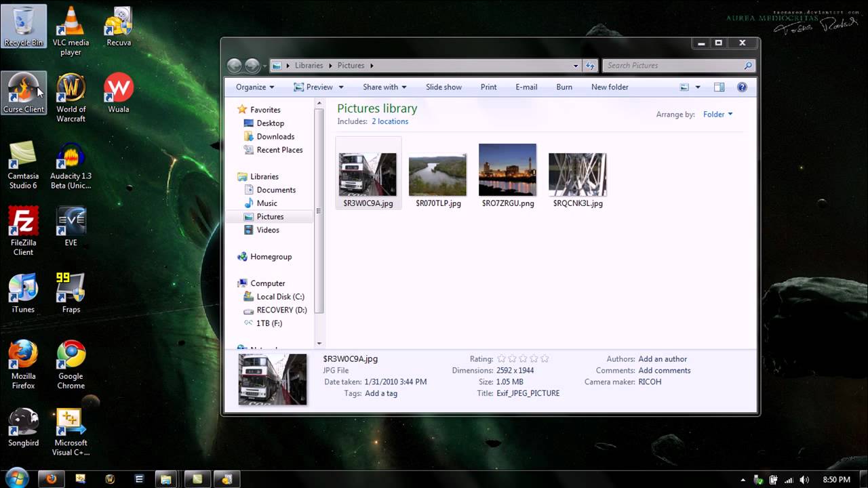
Task: Select the Fraps desktop icon
Action: [x=71, y=293]
